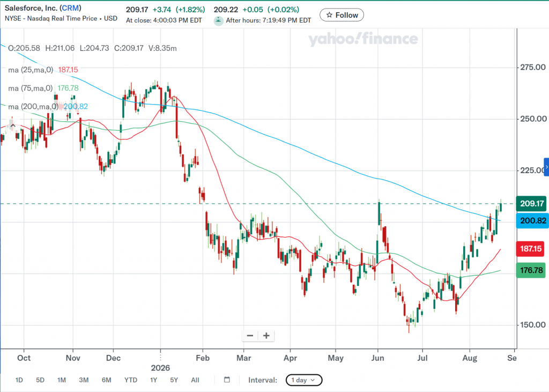The height and width of the screenshot is (392, 549).
Task: Click the Follow star button
Action: 342,15
